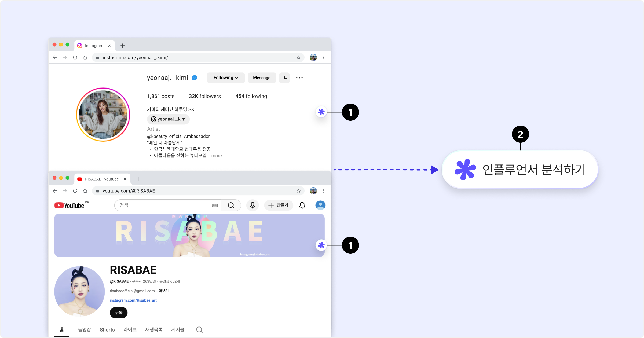
Task: Close the instagram tab
Action: pyautogui.click(x=109, y=46)
